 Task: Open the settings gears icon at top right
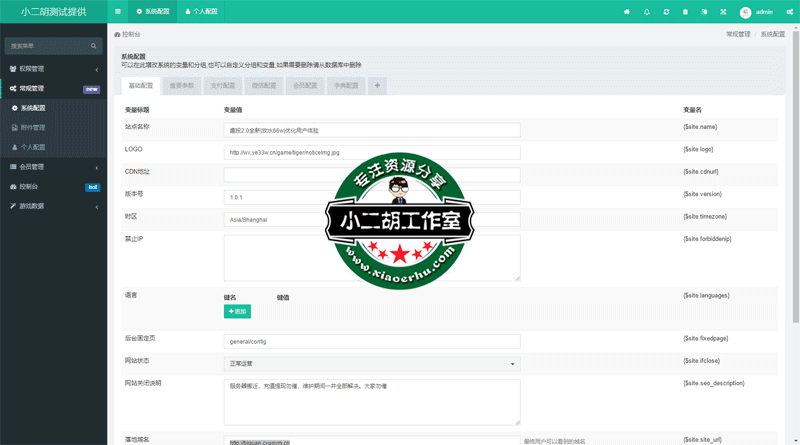789,12
